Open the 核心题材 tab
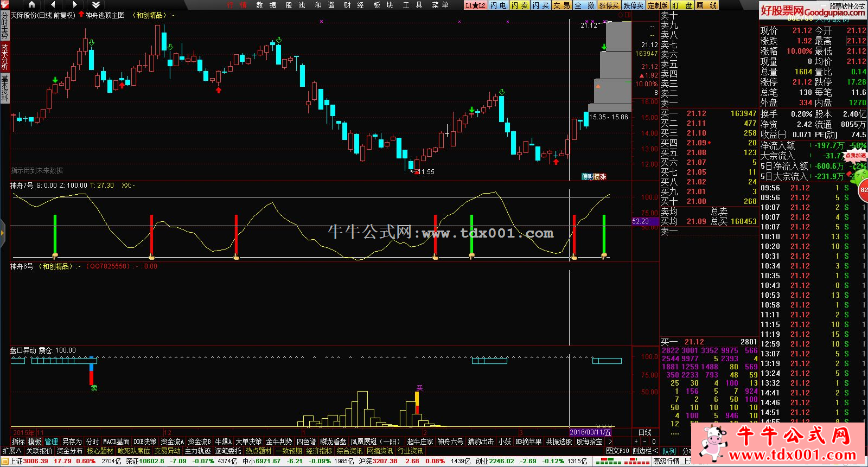868x467 pixels. coord(100,451)
